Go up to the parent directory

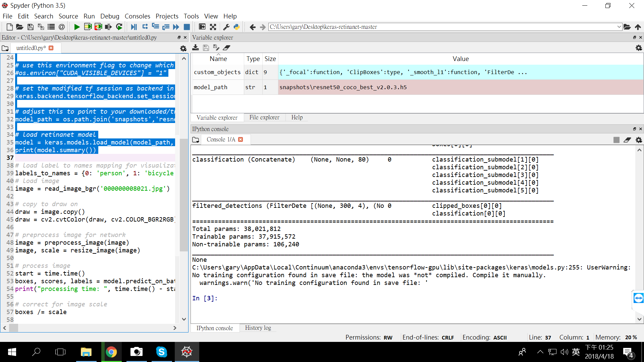point(638,27)
